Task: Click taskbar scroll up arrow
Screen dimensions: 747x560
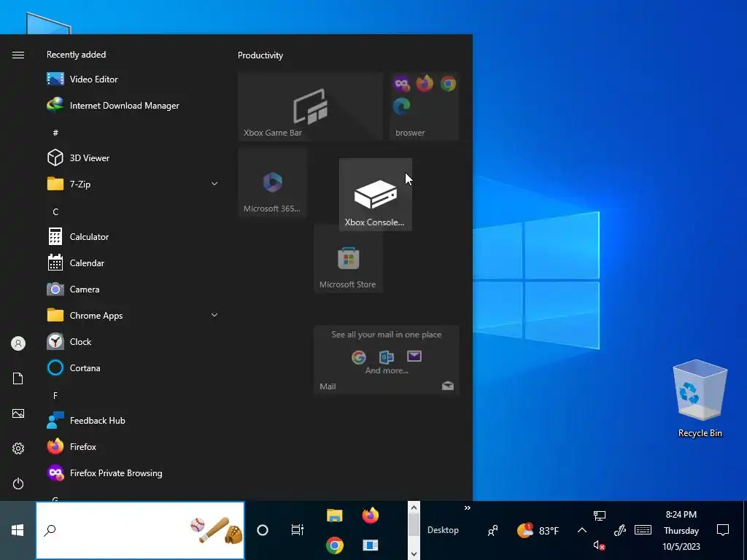Action: pos(414,507)
